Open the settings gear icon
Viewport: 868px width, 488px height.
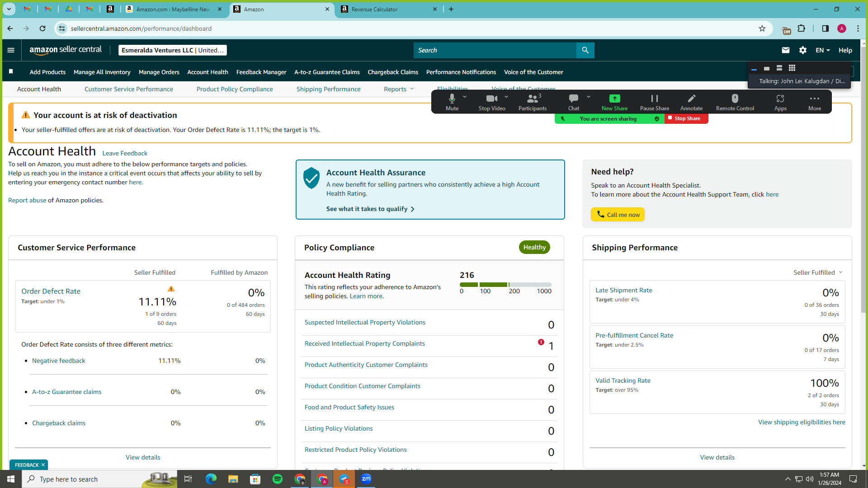(x=803, y=50)
